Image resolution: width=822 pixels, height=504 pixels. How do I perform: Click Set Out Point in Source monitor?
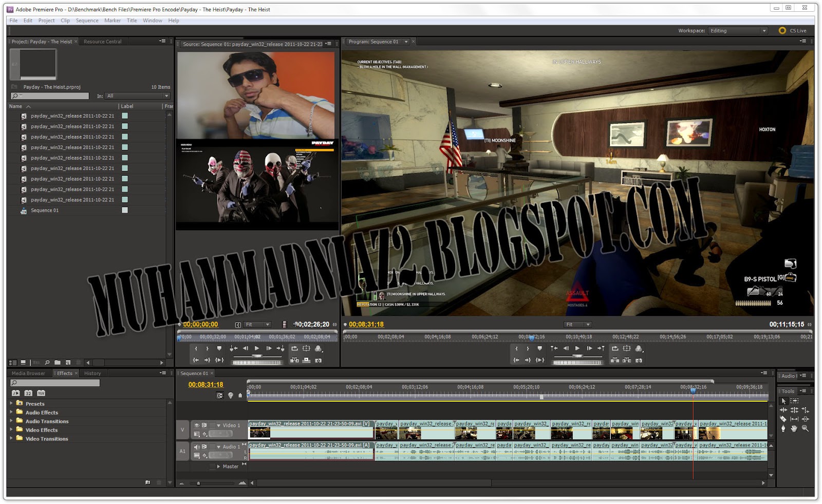click(208, 348)
